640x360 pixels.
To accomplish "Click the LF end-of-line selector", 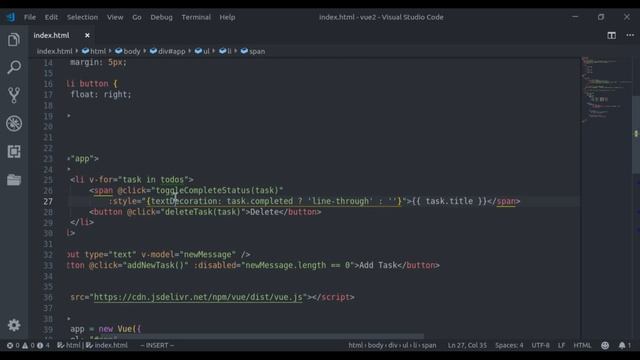I will [562, 345].
